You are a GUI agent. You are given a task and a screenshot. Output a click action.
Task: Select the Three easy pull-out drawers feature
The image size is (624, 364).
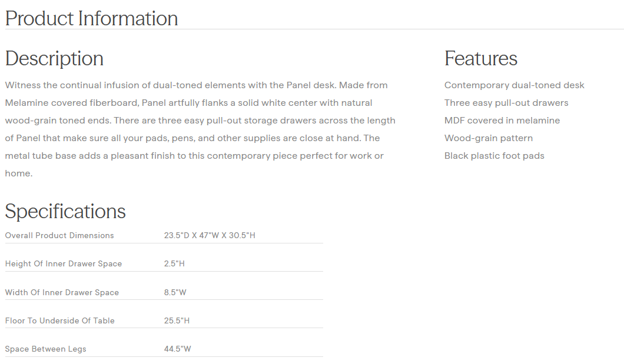506,103
